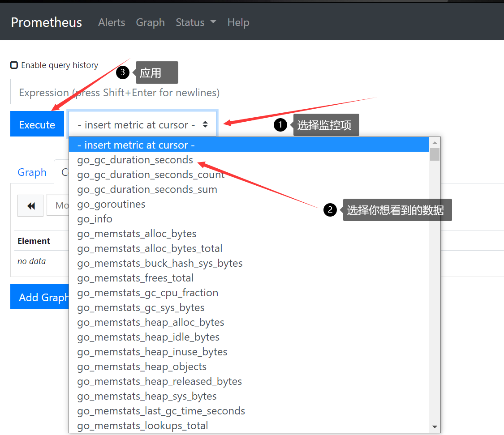
Task: Click the Enable query history label
Action: (x=60, y=65)
